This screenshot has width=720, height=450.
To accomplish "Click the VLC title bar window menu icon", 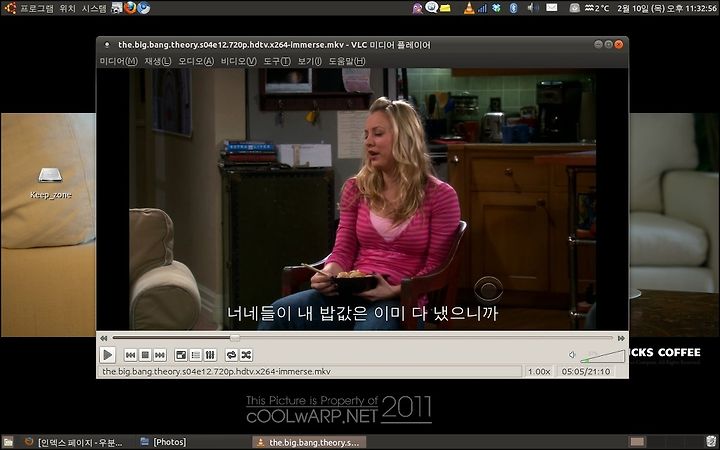I will (107, 45).
